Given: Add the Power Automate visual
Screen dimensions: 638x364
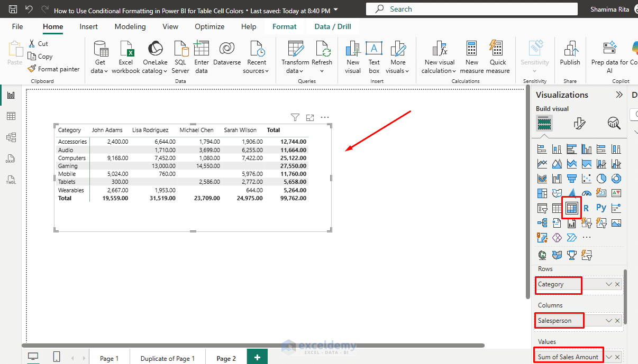Looking at the screenshot, I should click(x=572, y=238).
